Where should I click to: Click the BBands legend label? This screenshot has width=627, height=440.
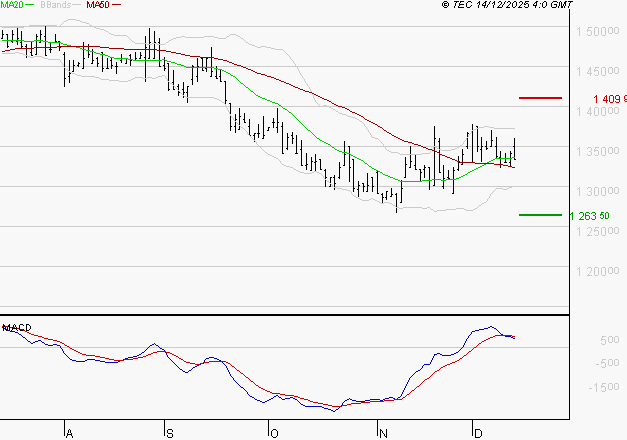click(55, 5)
